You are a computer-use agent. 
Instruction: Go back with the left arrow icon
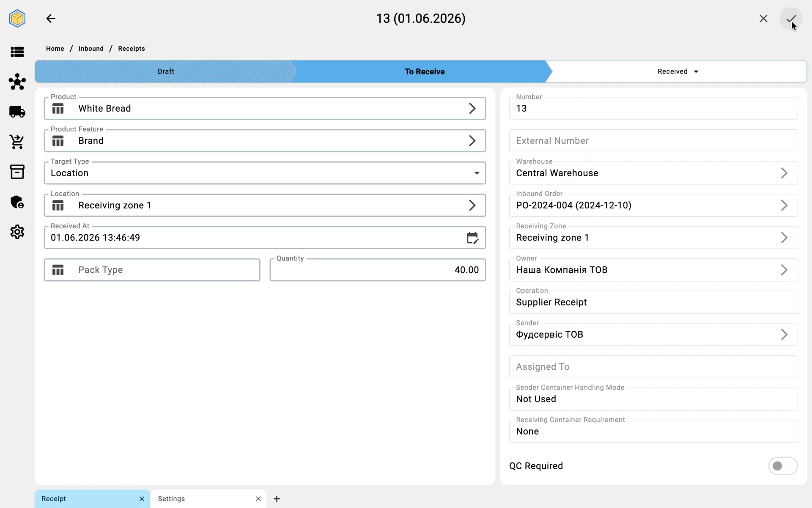(51, 19)
